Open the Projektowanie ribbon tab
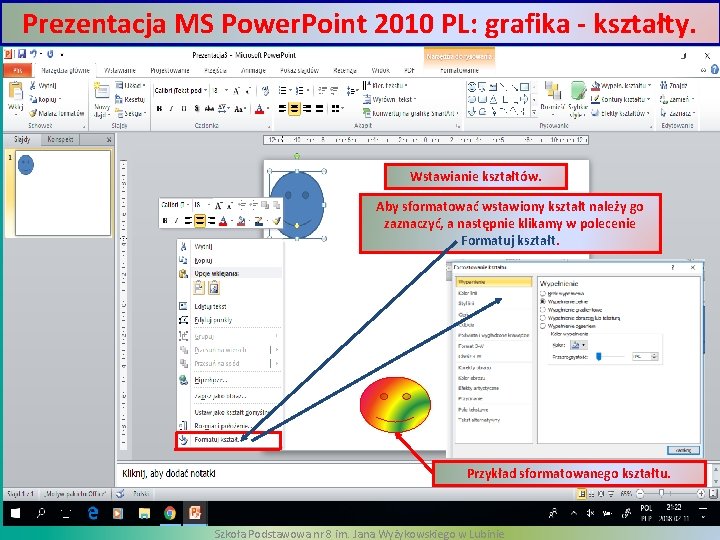This screenshot has height=540, width=720. tap(170, 70)
